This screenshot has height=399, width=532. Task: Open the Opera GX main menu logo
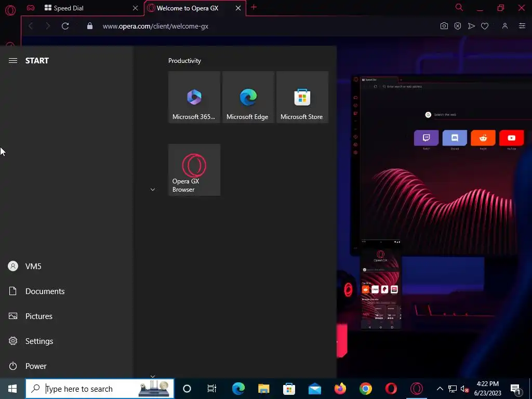(10, 10)
